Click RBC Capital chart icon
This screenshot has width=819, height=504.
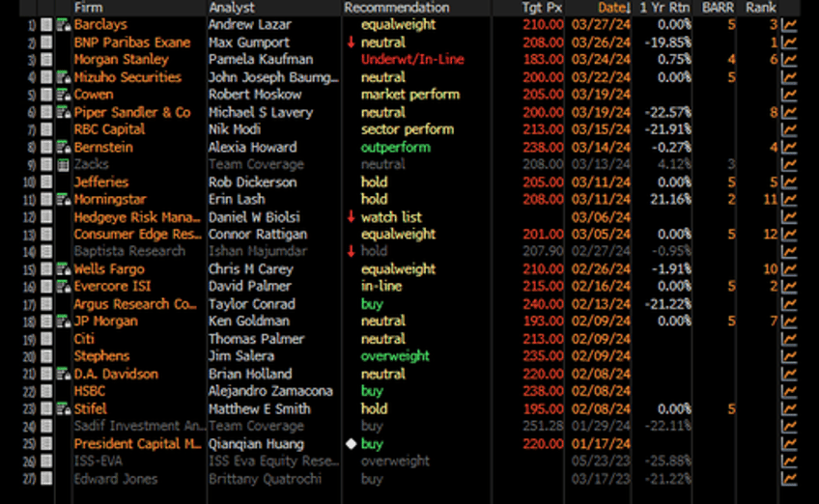[789, 129]
